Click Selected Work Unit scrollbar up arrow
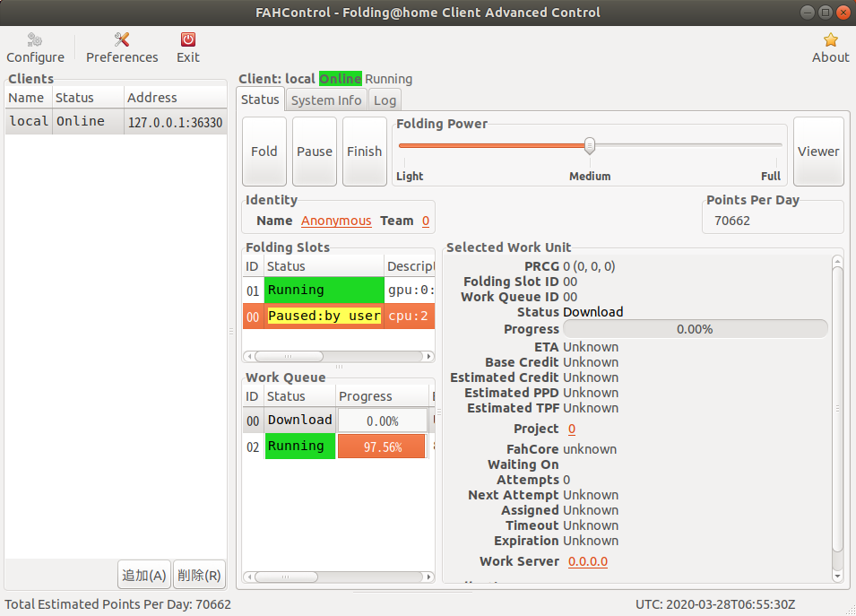The width and height of the screenshot is (856, 616). [x=837, y=262]
